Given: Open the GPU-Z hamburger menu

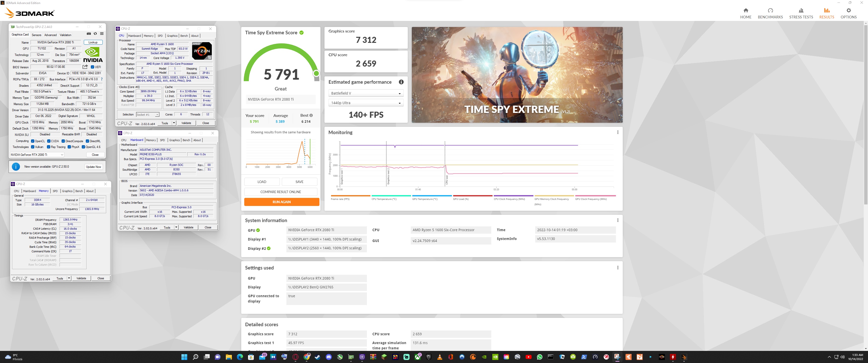Looking at the screenshot, I should pyautogui.click(x=102, y=34).
